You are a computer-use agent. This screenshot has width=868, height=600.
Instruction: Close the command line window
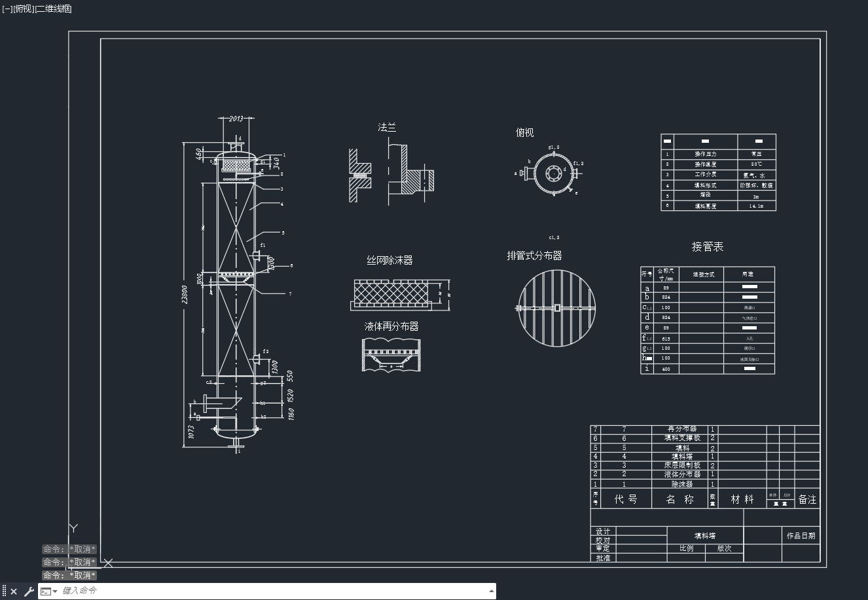14,591
